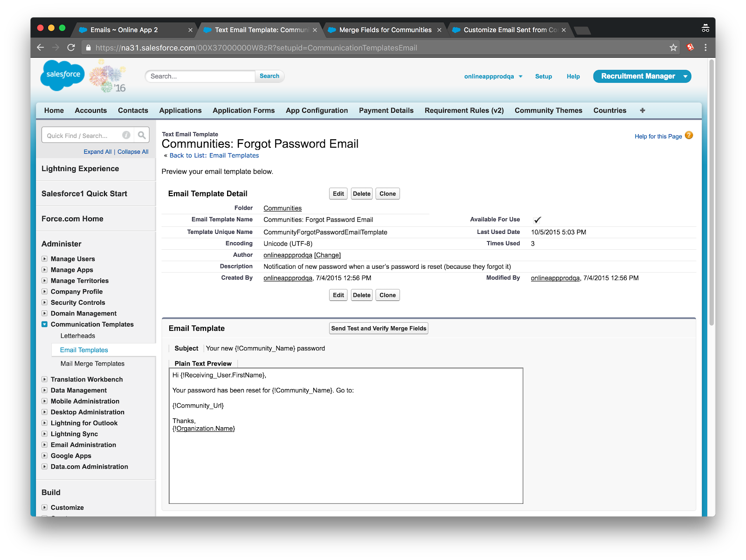Screen dimensions: 746x560
Task: Close the Merge Fields for Communities tab
Action: [439, 30]
